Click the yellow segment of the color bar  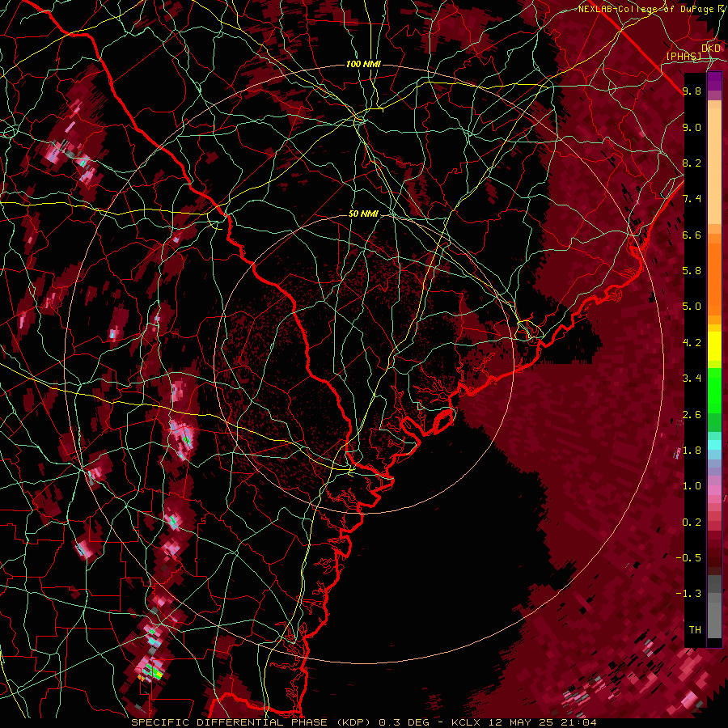coord(714,346)
